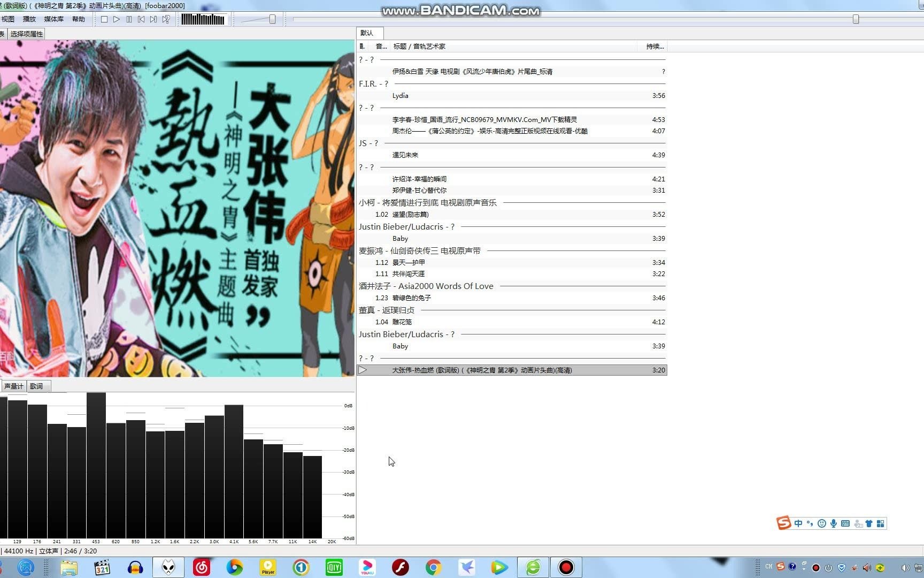
Task: Open the 帮助 menu
Action: coord(79,19)
